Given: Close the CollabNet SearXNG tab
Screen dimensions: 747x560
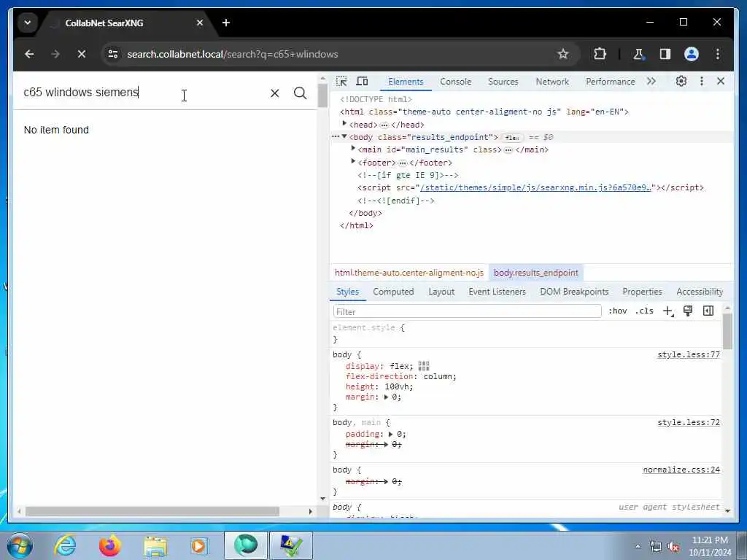Looking at the screenshot, I should pos(200,23).
